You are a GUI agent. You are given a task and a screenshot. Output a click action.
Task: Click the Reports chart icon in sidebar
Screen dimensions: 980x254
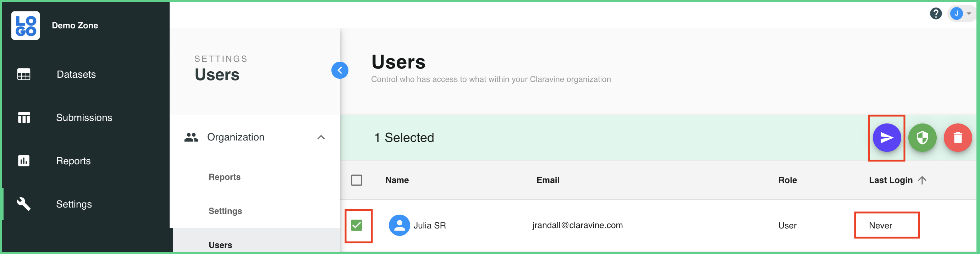(x=23, y=161)
